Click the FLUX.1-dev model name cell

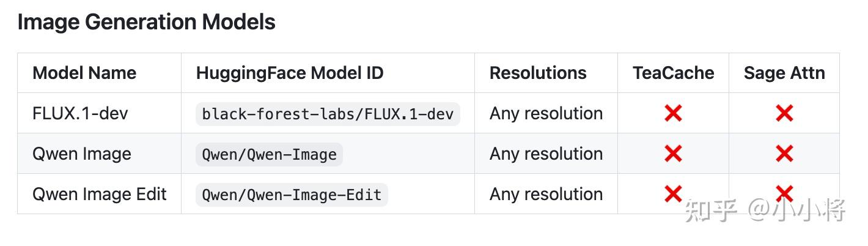coord(80,113)
